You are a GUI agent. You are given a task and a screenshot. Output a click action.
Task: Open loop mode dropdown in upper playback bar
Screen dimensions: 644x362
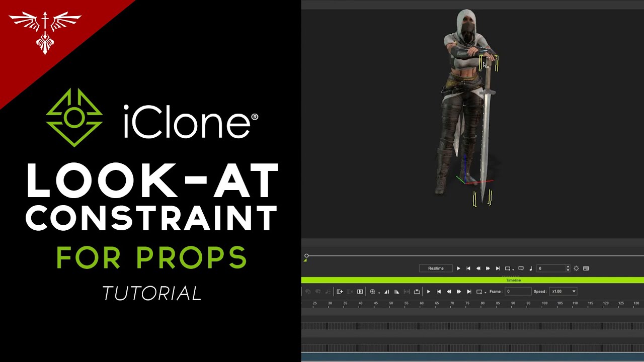click(x=509, y=268)
